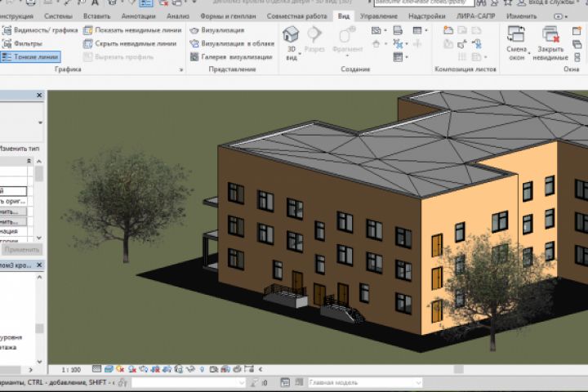Close the properties palette panel
Image resolution: width=588 pixels, height=392 pixels.
click(38, 96)
